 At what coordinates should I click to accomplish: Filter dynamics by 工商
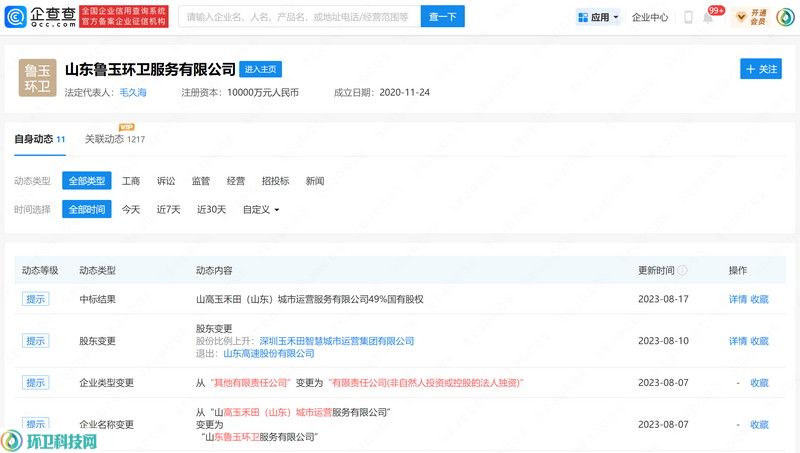(x=131, y=181)
